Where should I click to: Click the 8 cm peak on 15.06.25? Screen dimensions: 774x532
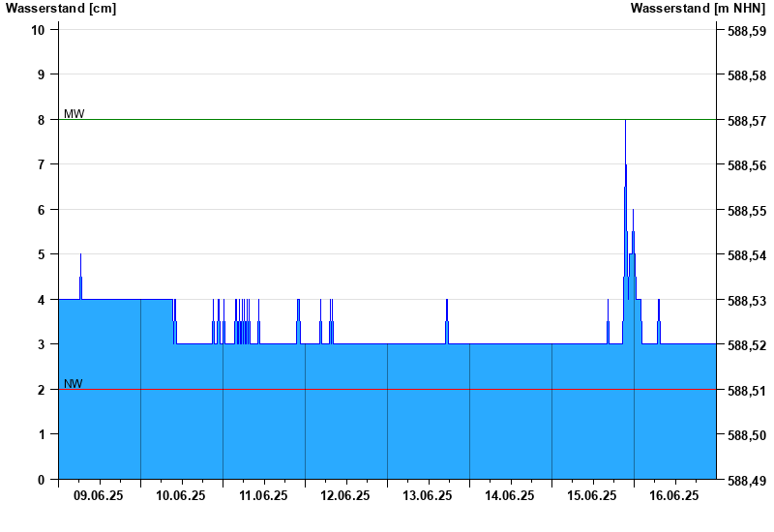[625, 121]
